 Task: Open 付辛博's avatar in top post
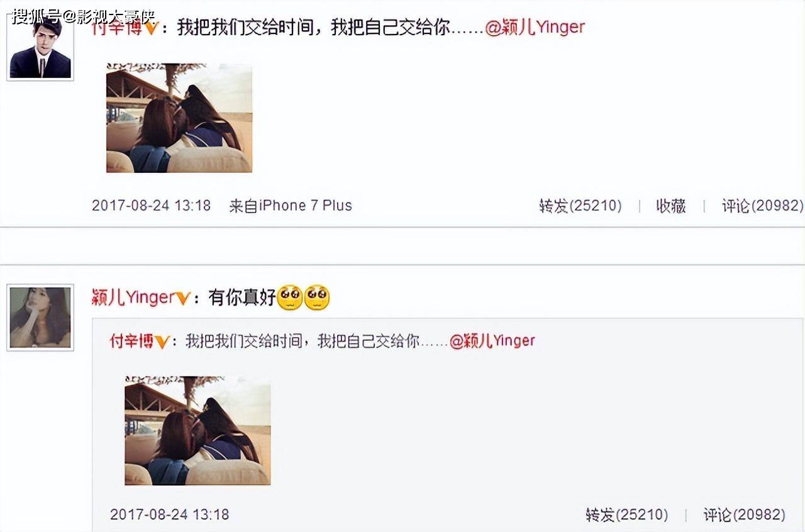pyautogui.click(x=40, y=47)
